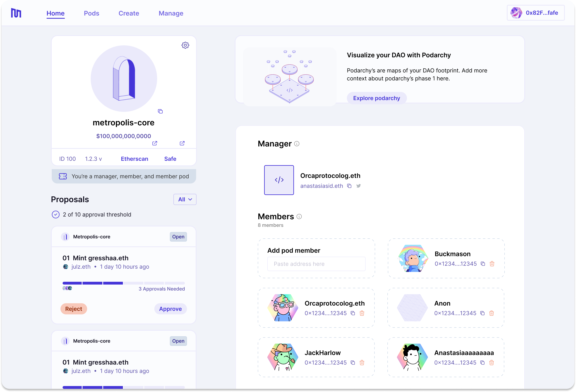Screen dimensions: 576x392
Task: Copy Buckmason's wallet address
Action: pyautogui.click(x=483, y=264)
